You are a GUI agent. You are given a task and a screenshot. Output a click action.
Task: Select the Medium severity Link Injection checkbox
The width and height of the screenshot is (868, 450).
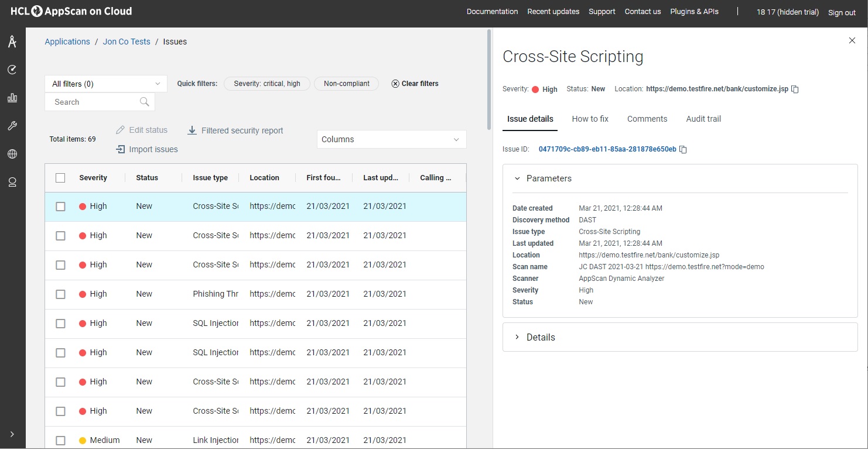click(x=60, y=441)
